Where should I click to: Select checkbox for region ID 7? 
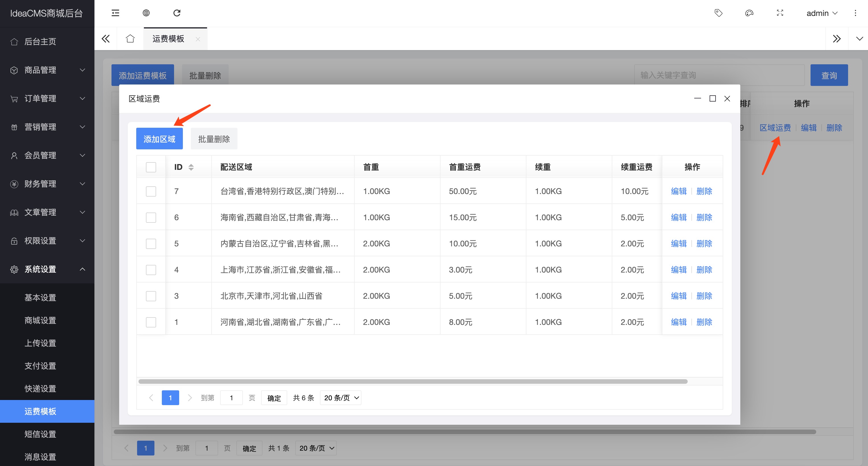click(151, 191)
